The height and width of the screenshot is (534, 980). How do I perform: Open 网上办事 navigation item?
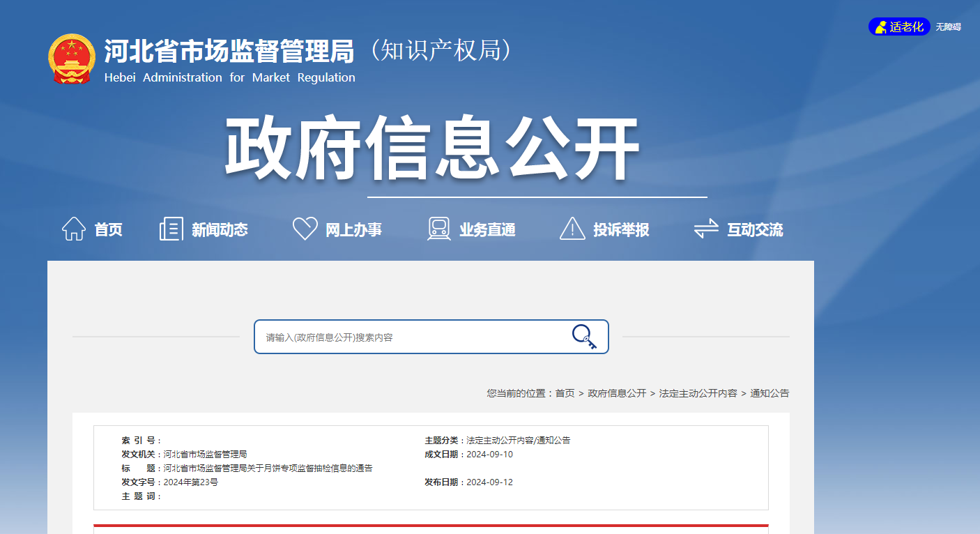pyautogui.click(x=354, y=229)
